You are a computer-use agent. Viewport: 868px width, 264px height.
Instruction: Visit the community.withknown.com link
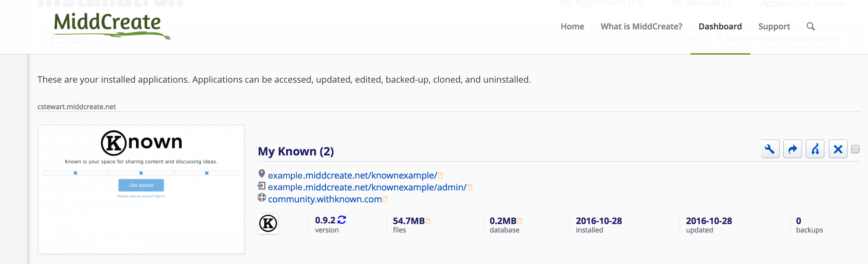[x=325, y=199]
